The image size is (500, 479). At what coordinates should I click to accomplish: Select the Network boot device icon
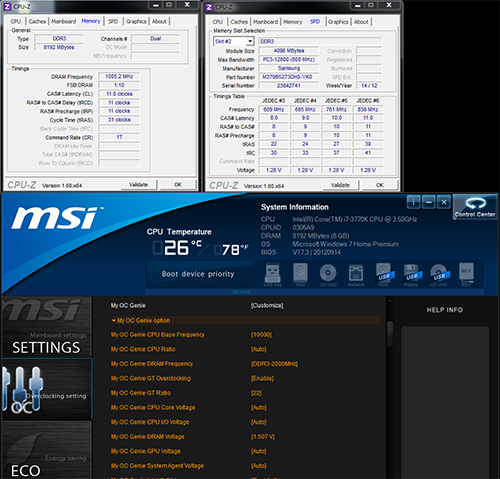coord(356,275)
